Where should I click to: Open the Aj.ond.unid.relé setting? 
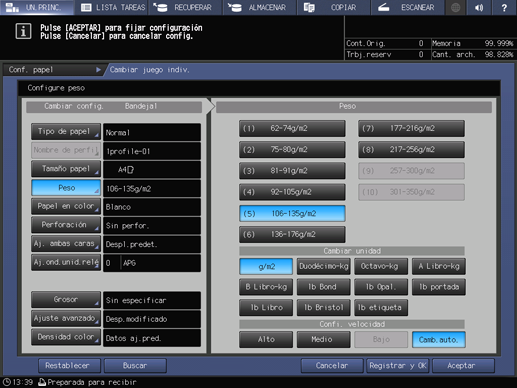click(x=66, y=262)
